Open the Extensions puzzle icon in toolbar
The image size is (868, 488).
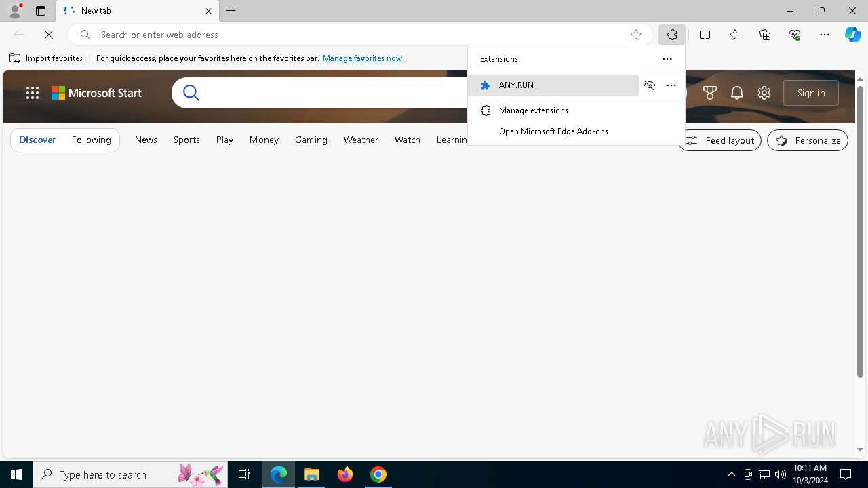click(x=672, y=35)
